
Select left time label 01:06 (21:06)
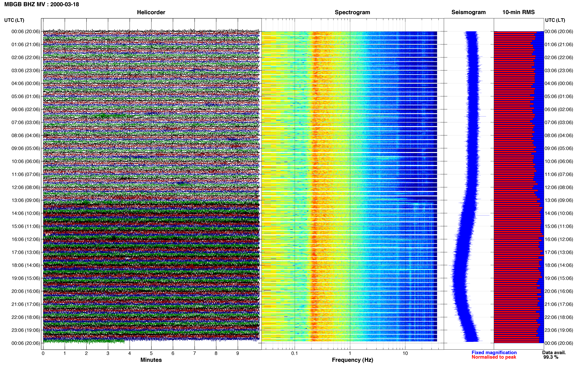pos(26,45)
